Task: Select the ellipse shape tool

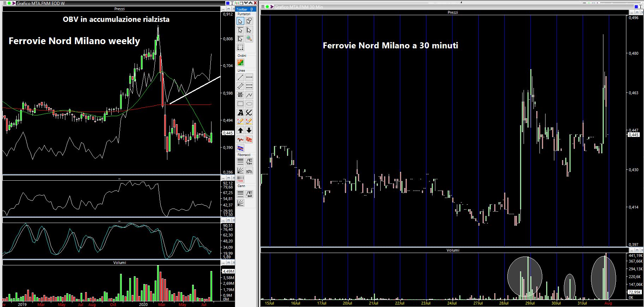Action: click(249, 104)
